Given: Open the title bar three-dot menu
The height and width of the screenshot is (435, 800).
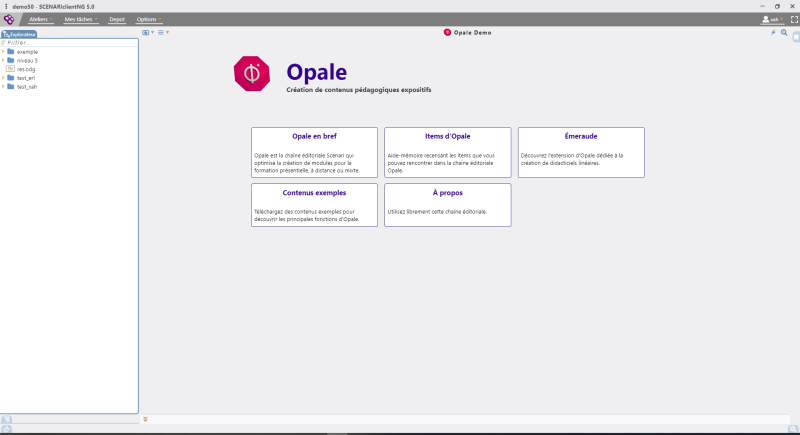Looking at the screenshot, I should point(6,7).
